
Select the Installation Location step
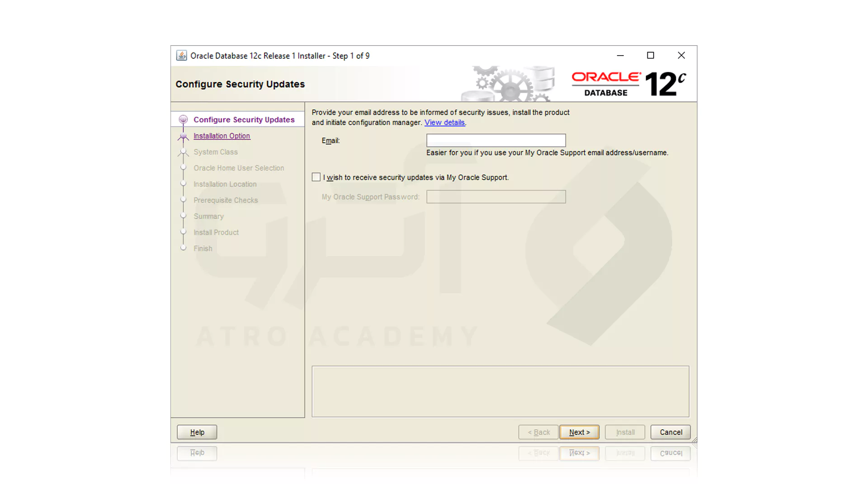point(225,184)
